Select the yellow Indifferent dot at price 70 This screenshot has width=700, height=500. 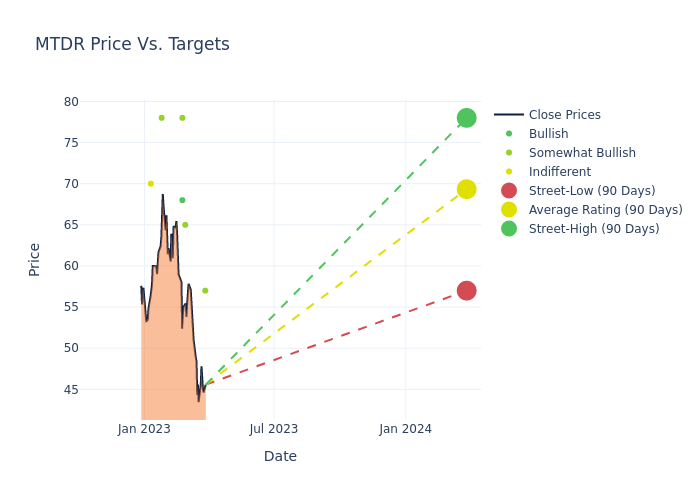[151, 184]
